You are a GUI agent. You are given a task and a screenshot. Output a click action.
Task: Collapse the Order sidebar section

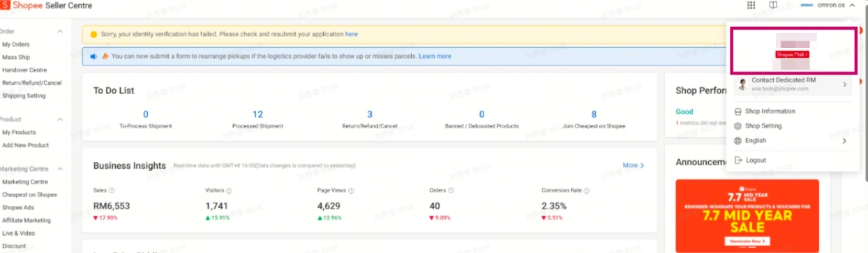coord(60,31)
